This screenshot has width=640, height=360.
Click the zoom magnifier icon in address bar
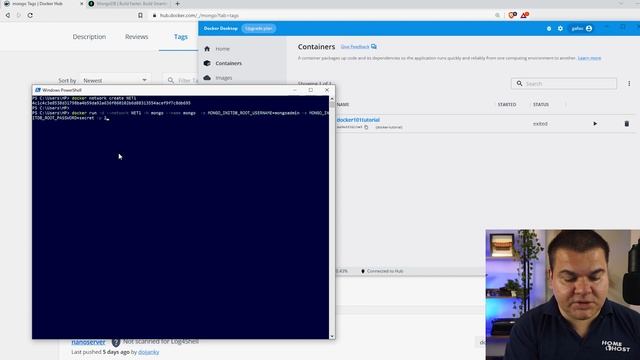pos(498,15)
